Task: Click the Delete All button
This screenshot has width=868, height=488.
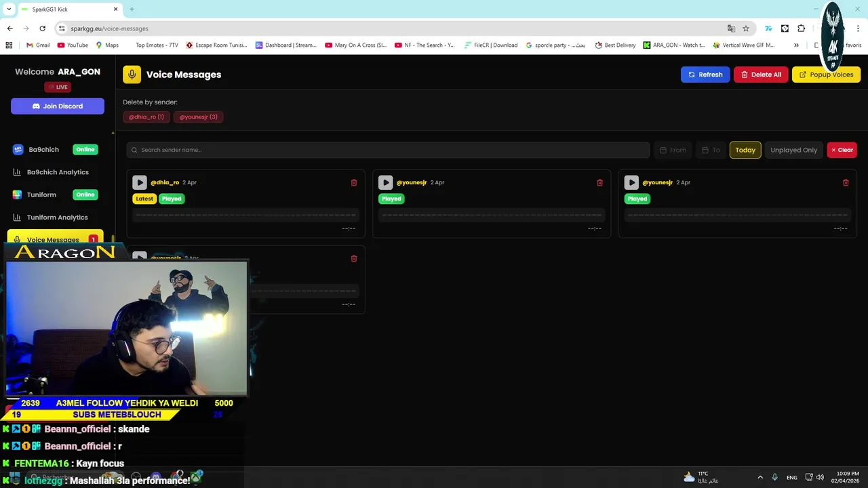Action: (761, 75)
